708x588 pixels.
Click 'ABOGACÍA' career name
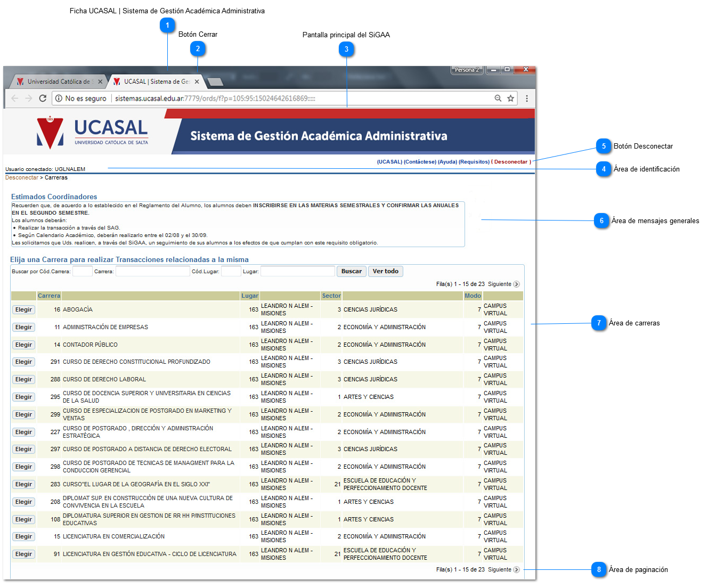[x=78, y=309]
